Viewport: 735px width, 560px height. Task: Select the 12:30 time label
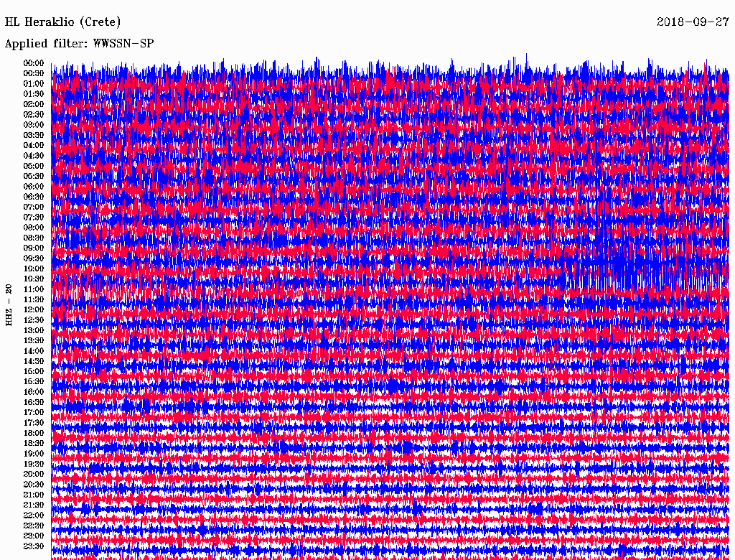[x=33, y=320]
